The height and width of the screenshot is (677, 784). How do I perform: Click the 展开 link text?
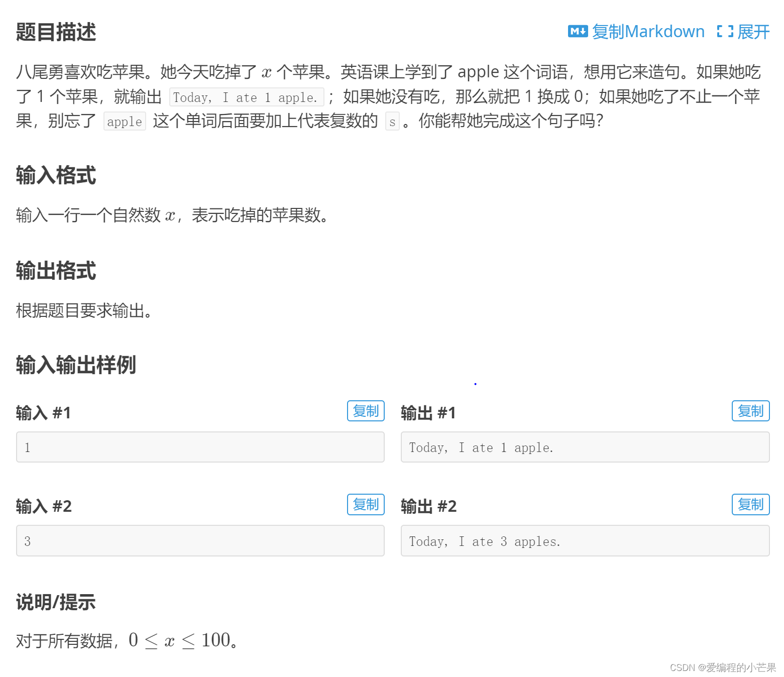pos(753,32)
